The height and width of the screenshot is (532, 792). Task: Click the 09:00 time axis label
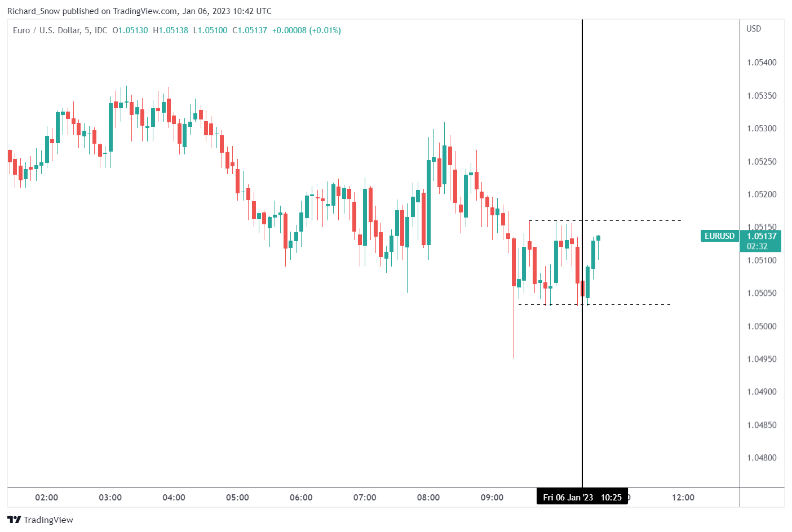point(492,498)
